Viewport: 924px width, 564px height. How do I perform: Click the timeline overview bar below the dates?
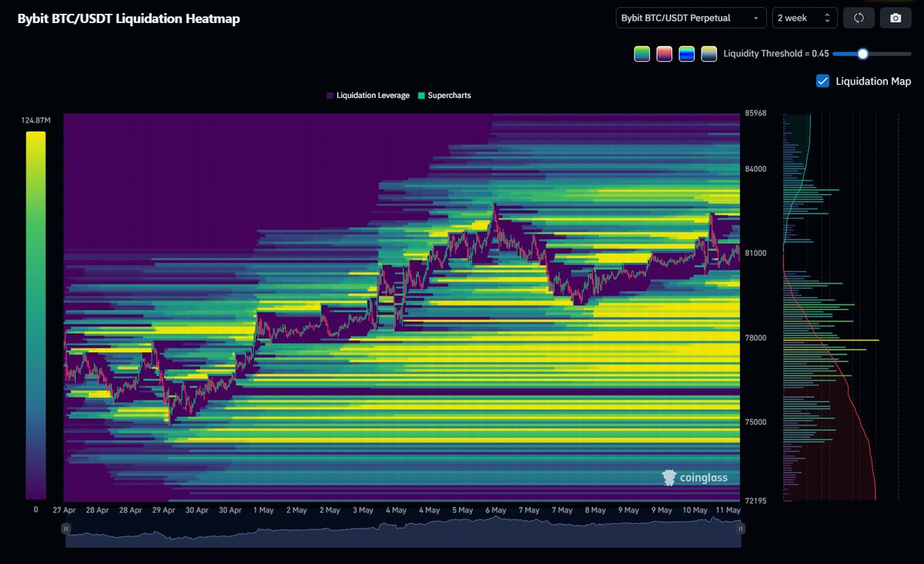403,532
